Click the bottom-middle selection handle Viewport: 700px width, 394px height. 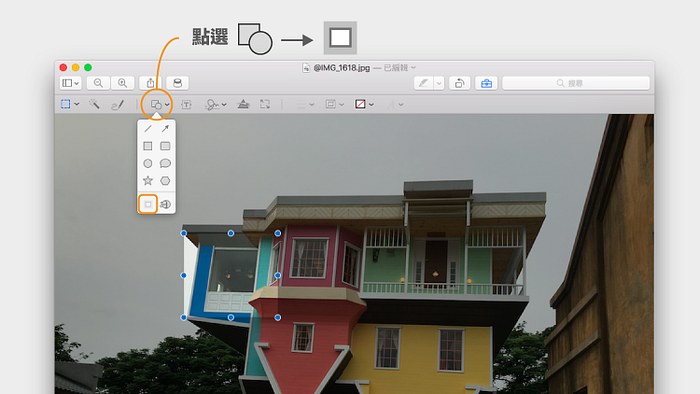click(231, 318)
